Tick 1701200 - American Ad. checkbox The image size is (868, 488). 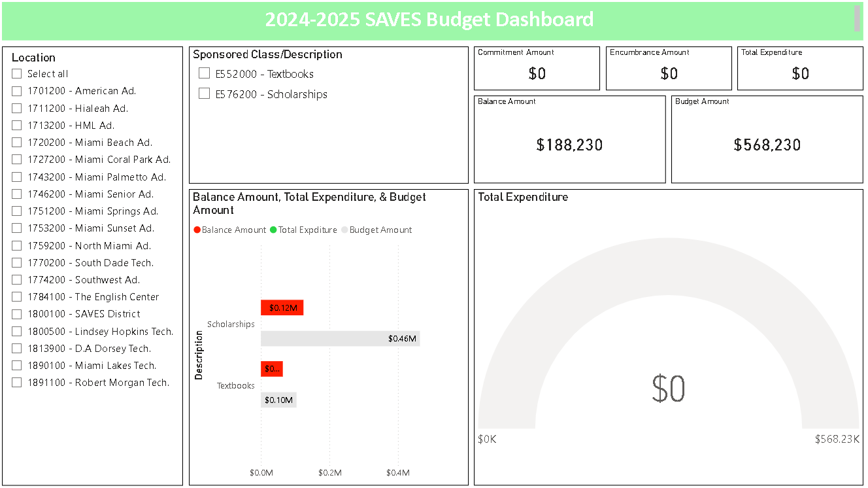[x=17, y=91]
